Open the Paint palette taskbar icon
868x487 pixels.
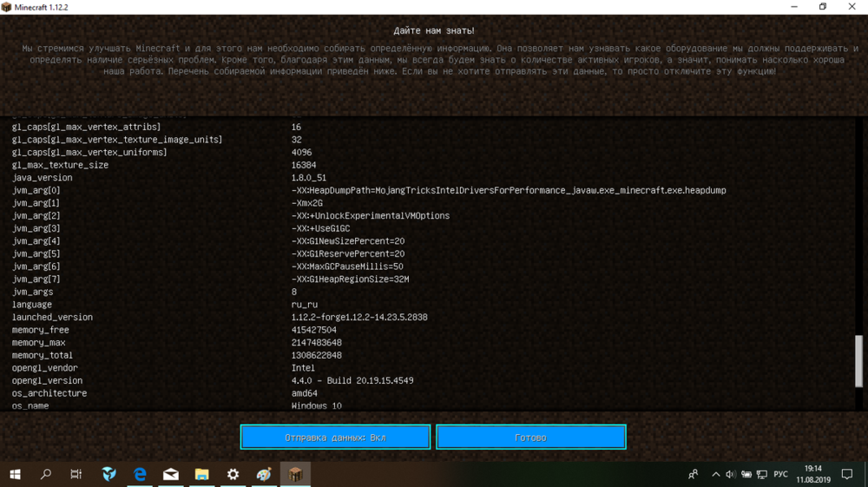tap(264, 474)
